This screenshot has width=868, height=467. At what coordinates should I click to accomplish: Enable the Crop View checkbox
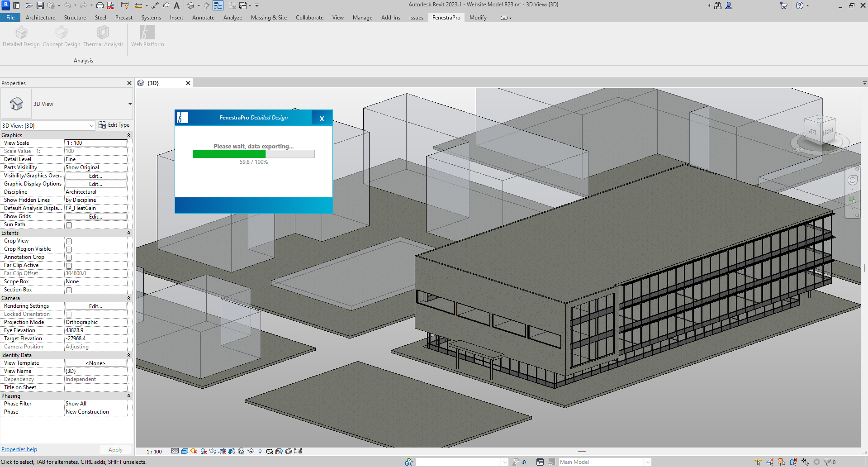[69, 241]
